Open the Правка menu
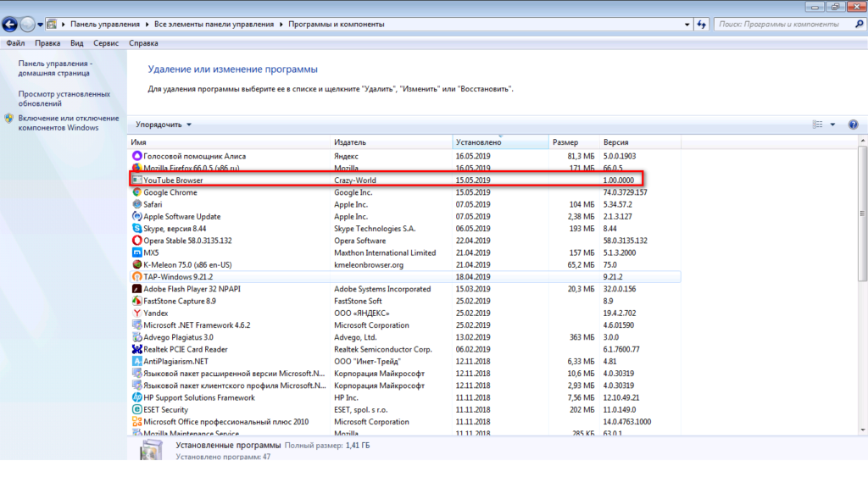 (x=47, y=43)
